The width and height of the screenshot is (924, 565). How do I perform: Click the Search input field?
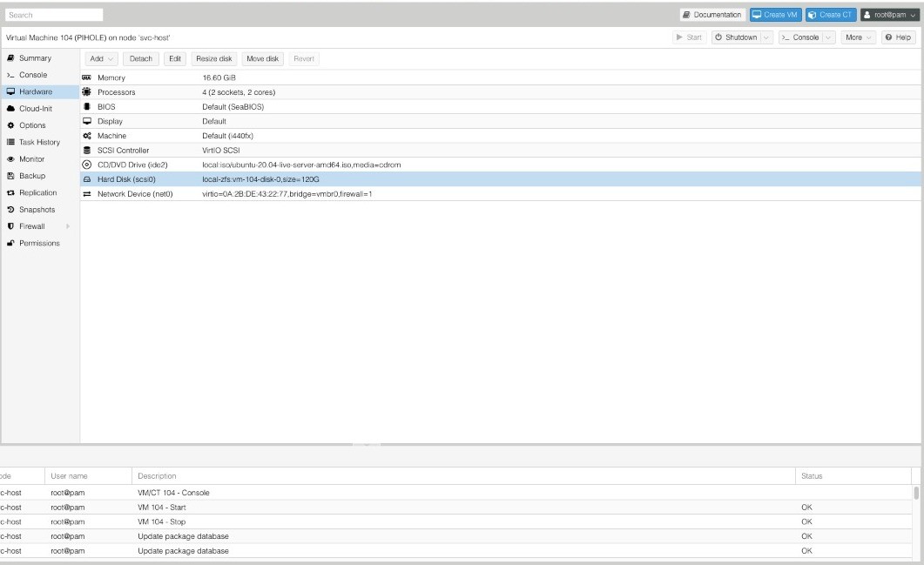click(x=54, y=15)
